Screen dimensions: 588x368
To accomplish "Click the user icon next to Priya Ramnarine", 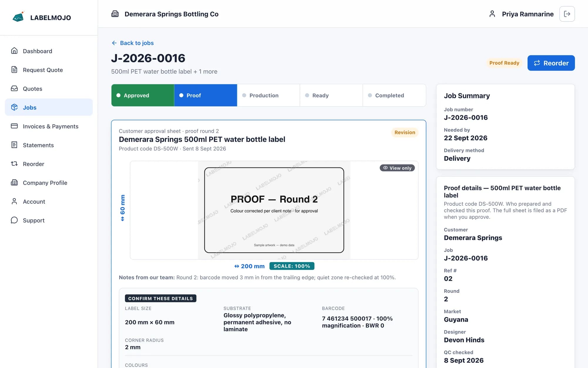I will [492, 14].
